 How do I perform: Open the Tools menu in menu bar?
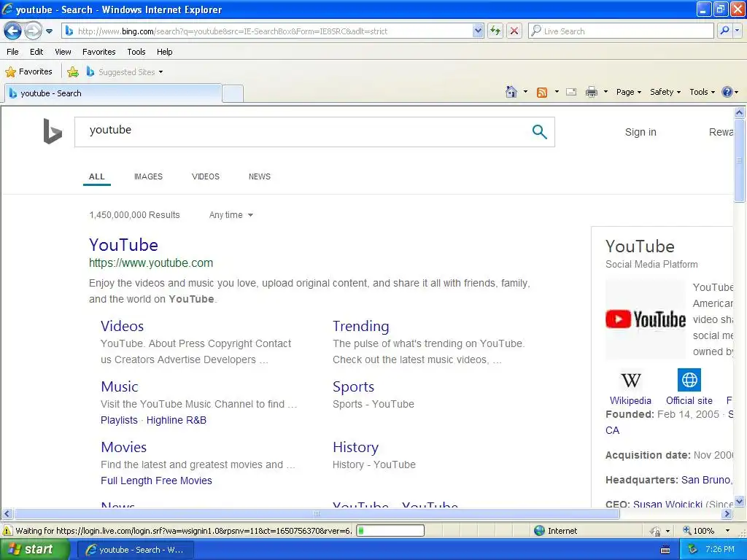[x=136, y=52]
